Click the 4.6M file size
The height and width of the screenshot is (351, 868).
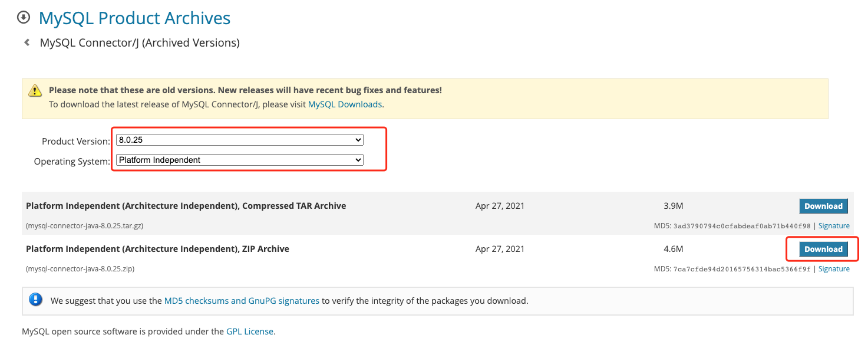click(673, 249)
